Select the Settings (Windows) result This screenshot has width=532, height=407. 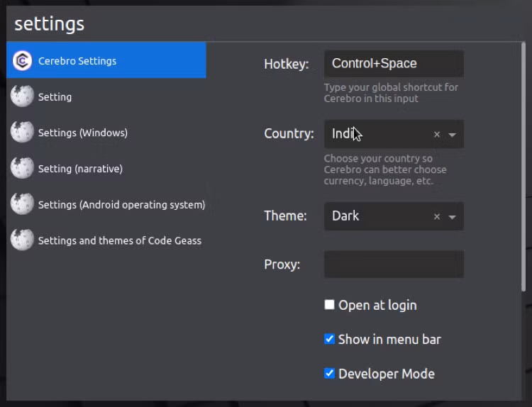pyautogui.click(x=106, y=133)
